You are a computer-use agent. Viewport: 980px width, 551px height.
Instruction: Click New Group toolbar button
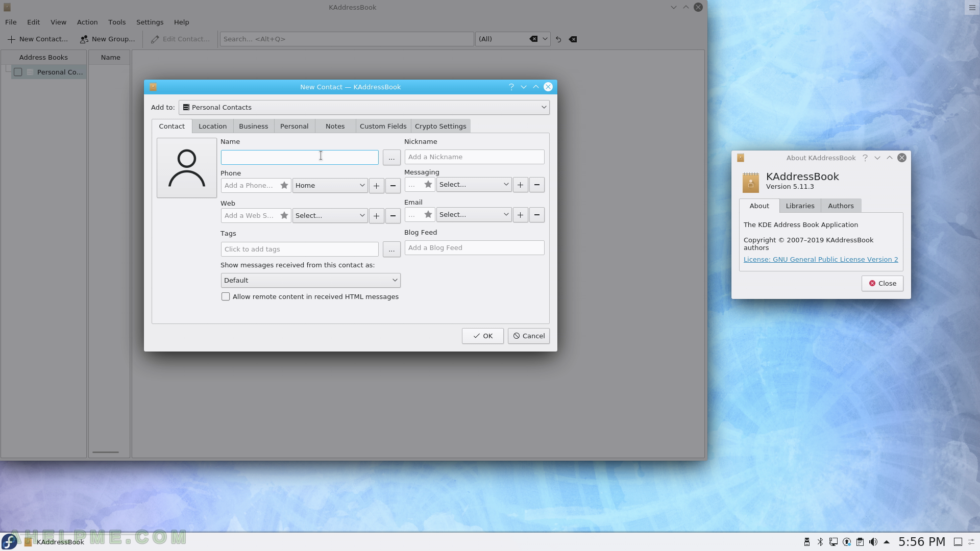coord(108,39)
